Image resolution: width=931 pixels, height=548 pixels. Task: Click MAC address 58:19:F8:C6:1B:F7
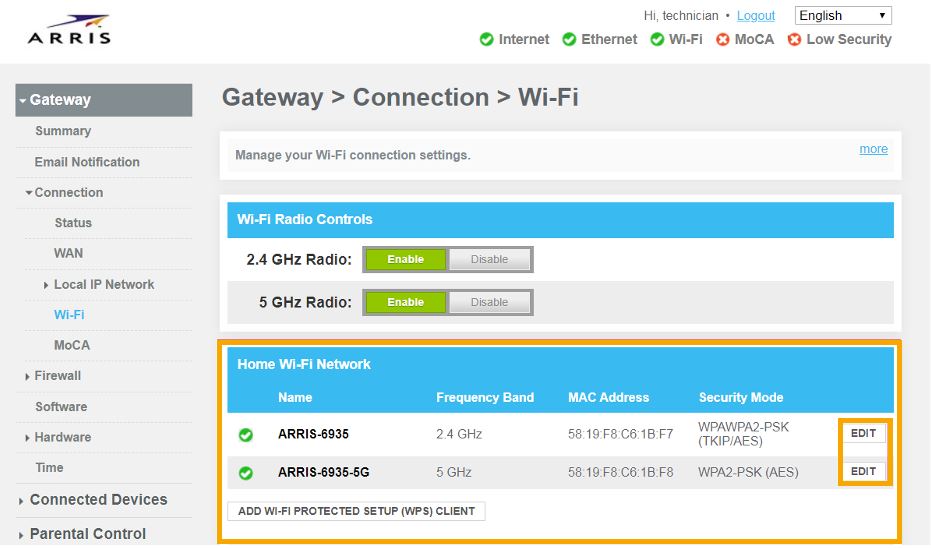pyautogui.click(x=620, y=434)
